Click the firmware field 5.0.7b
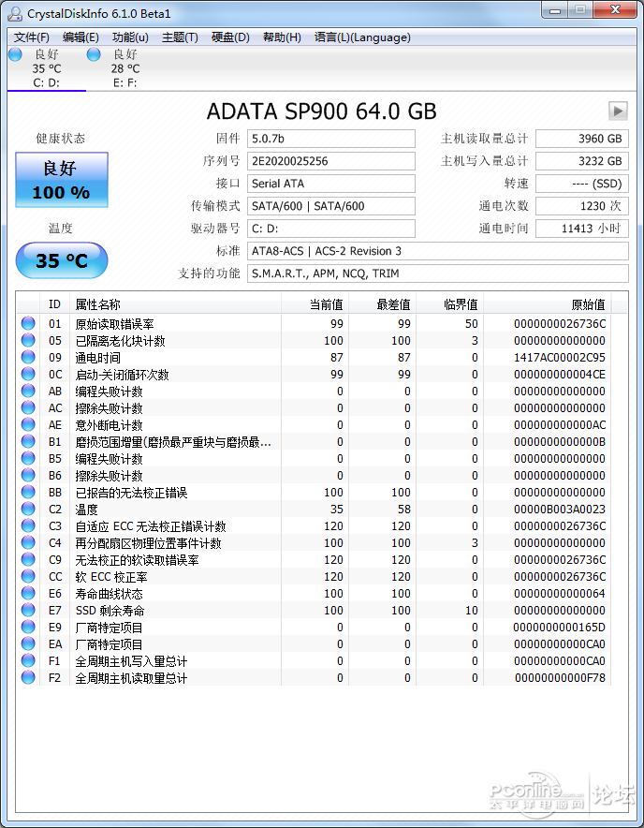This screenshot has width=644, height=828. (331, 139)
